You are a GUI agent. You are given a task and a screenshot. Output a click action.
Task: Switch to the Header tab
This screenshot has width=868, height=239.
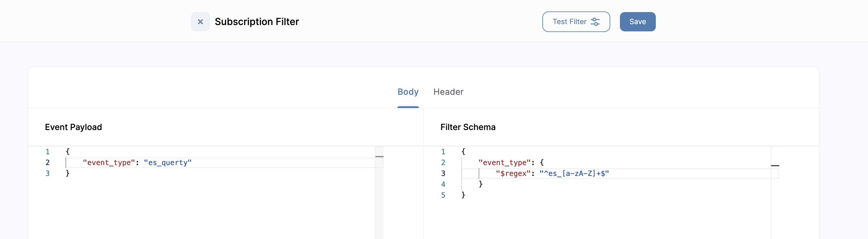(x=448, y=92)
